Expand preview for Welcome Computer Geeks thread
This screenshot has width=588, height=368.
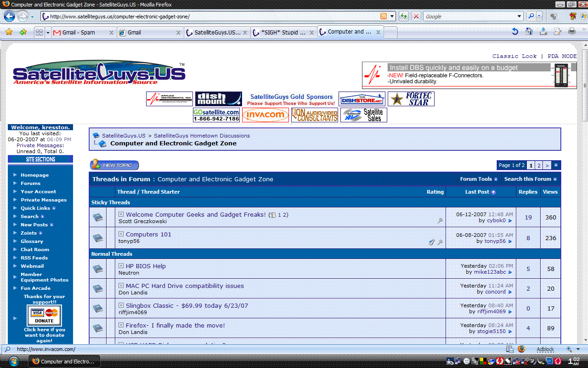(x=121, y=214)
